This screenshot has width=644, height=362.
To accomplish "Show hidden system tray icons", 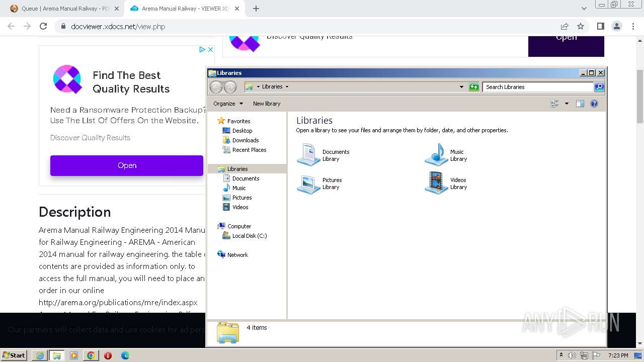I will tap(561, 355).
